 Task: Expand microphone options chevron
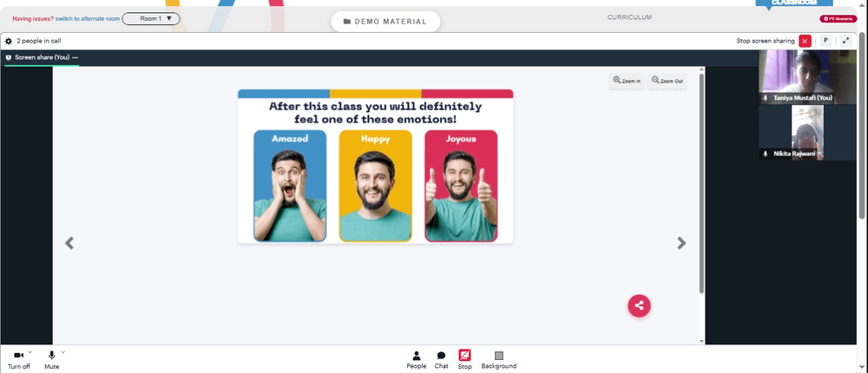[62, 352]
